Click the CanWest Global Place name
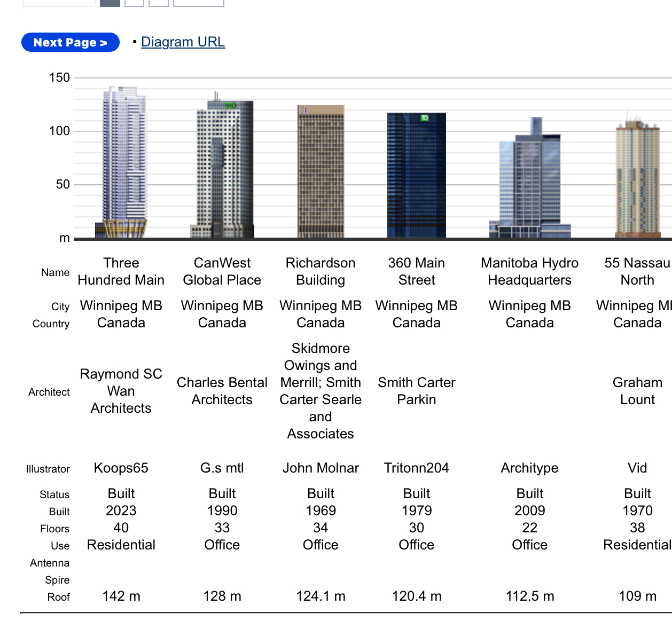 [x=222, y=271]
